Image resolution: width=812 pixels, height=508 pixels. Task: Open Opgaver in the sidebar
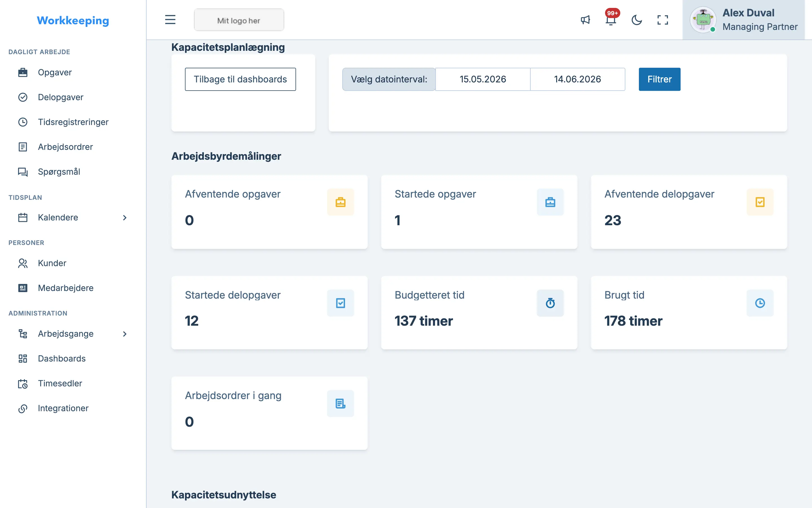(x=55, y=72)
